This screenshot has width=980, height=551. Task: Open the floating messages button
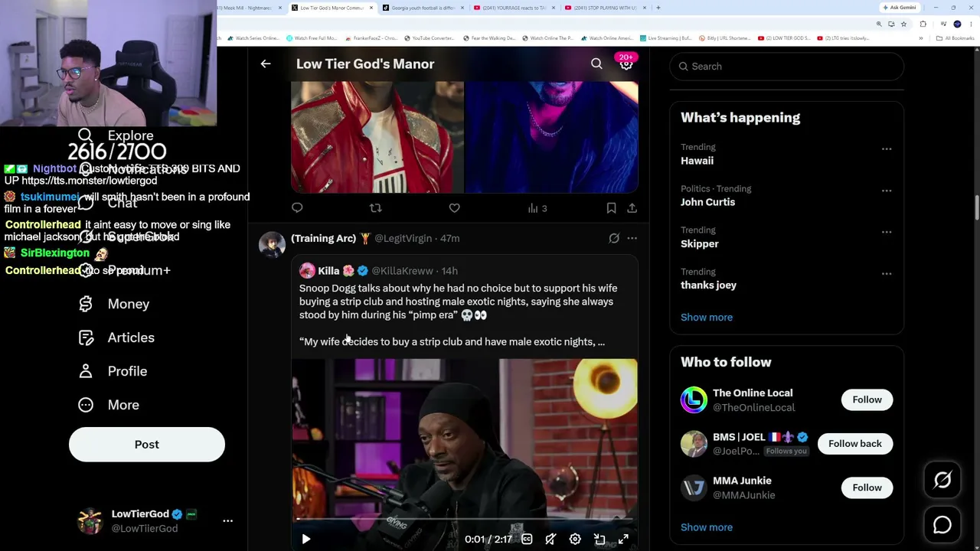[x=942, y=525]
